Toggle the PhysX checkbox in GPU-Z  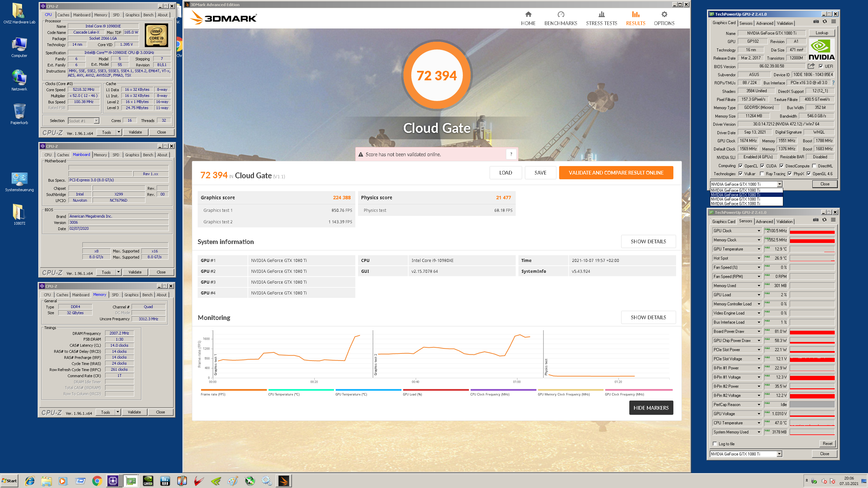click(790, 174)
